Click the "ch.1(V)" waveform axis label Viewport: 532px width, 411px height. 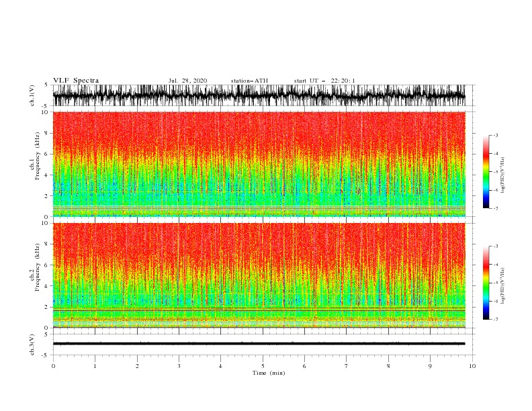point(32,95)
